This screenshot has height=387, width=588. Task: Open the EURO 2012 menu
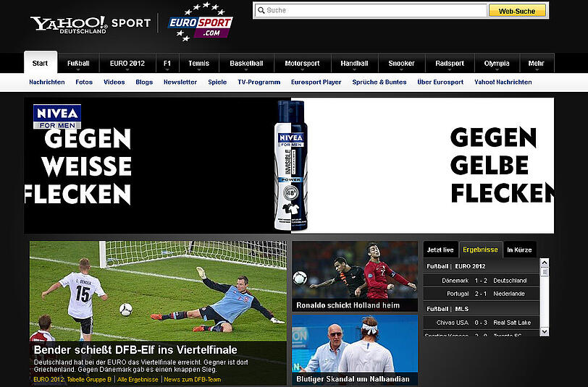(x=127, y=64)
